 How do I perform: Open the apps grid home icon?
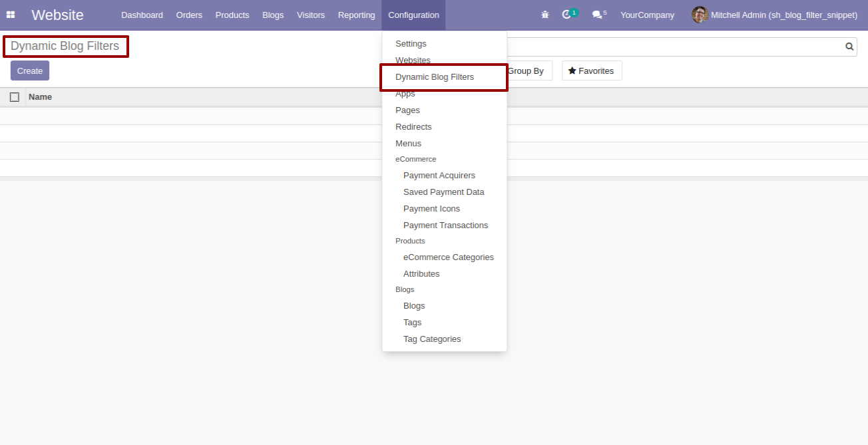point(11,15)
